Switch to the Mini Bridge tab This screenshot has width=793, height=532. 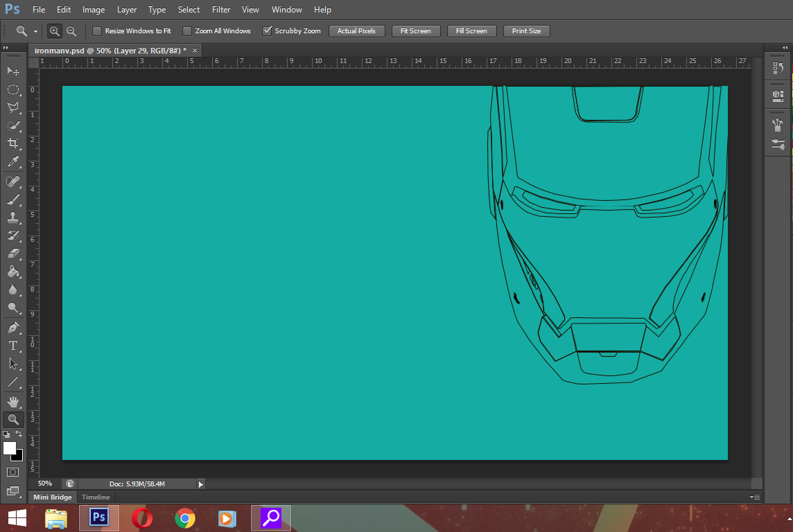click(x=53, y=497)
